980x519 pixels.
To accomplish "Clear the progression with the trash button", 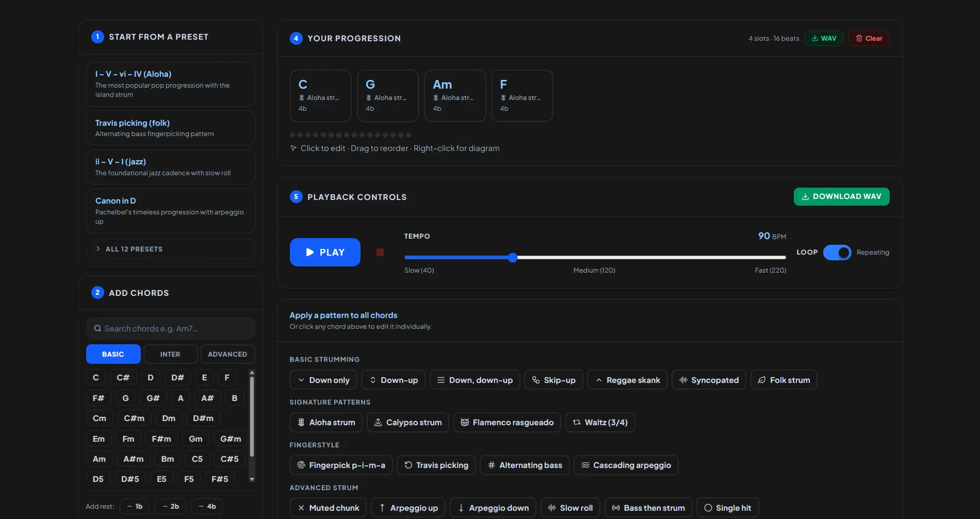I will [x=869, y=39].
